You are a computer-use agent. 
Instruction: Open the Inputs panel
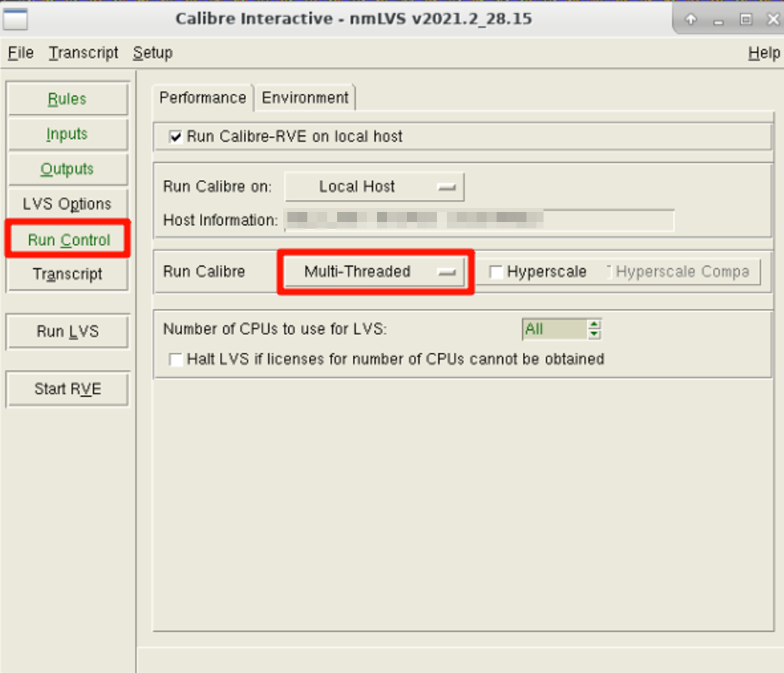tap(68, 134)
